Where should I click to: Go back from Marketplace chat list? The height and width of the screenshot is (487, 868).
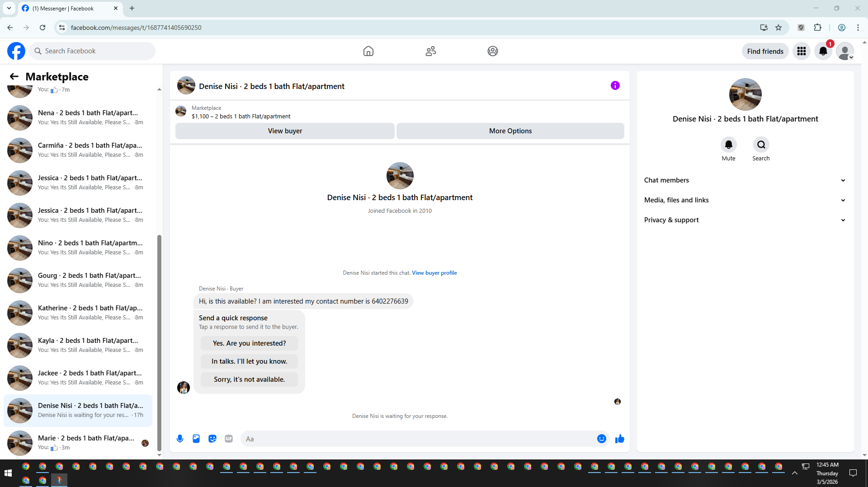pos(14,77)
